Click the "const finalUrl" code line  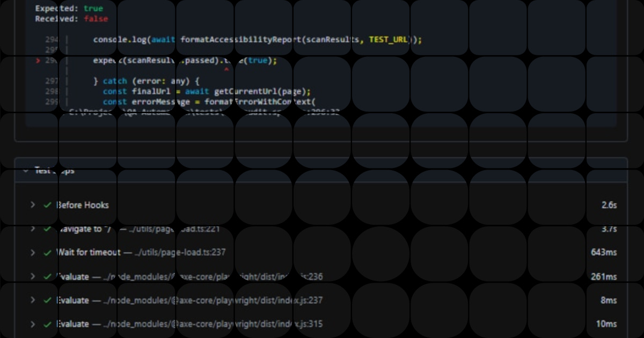[207, 91]
